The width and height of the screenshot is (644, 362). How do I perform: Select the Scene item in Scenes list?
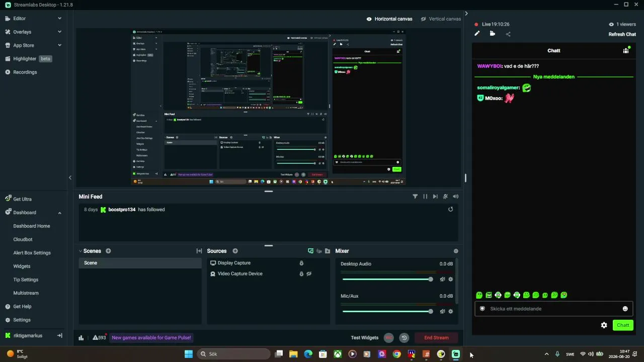(x=140, y=263)
